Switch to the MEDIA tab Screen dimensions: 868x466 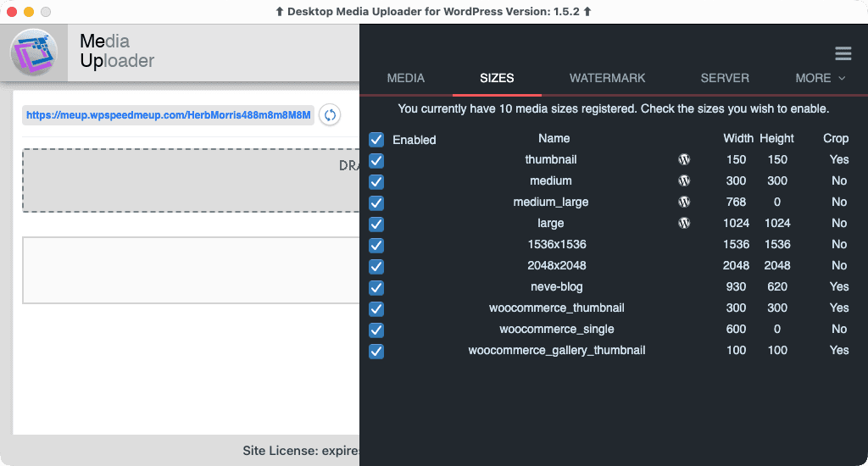[x=406, y=78]
